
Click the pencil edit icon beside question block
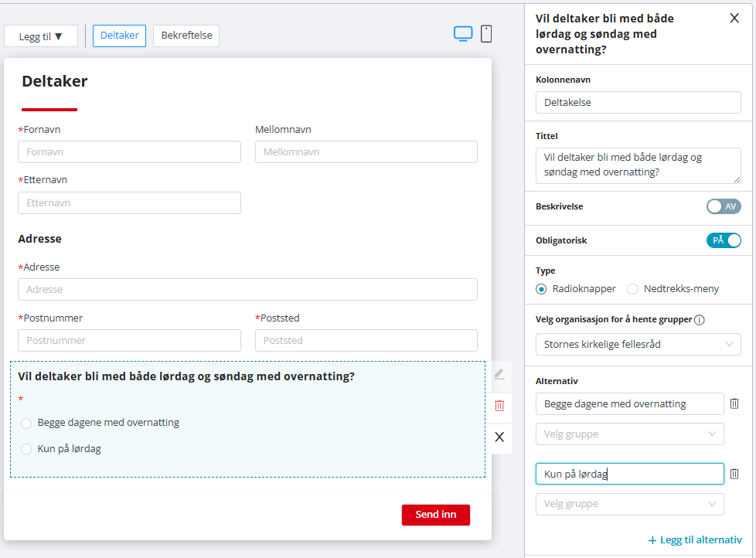tap(499, 374)
